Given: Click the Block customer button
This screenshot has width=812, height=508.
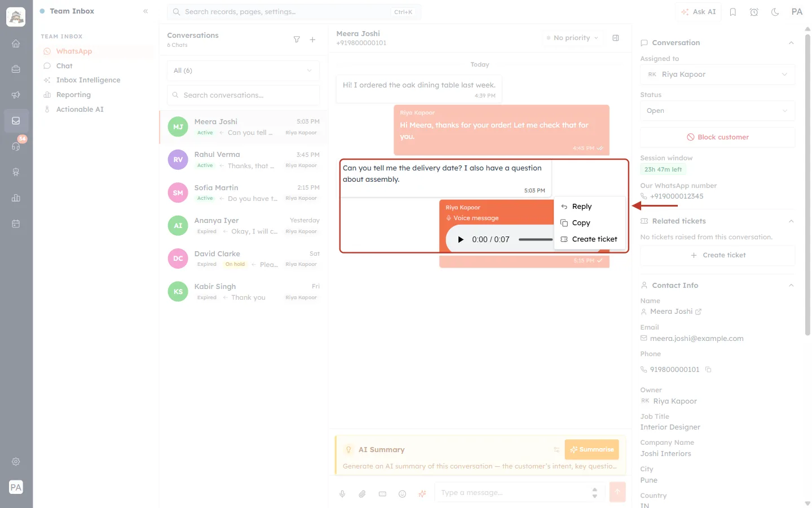Looking at the screenshot, I should [717, 137].
